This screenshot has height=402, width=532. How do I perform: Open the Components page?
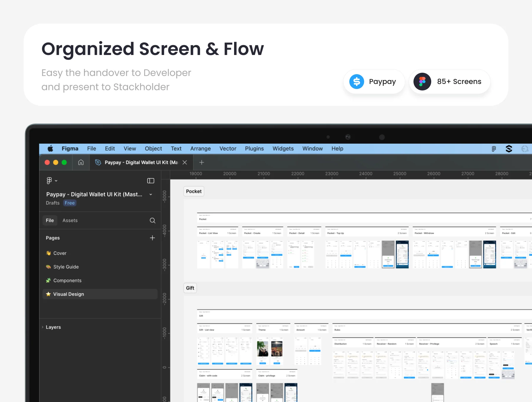[100, 281]
